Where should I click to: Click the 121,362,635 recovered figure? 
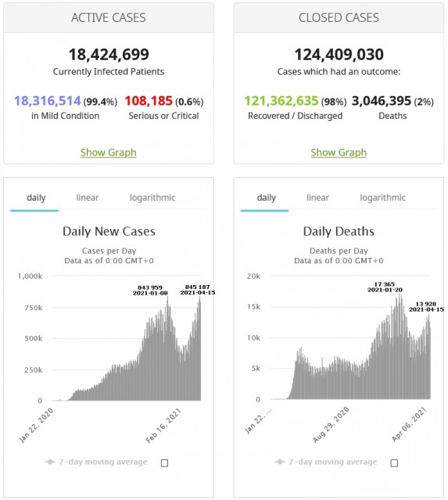click(281, 101)
